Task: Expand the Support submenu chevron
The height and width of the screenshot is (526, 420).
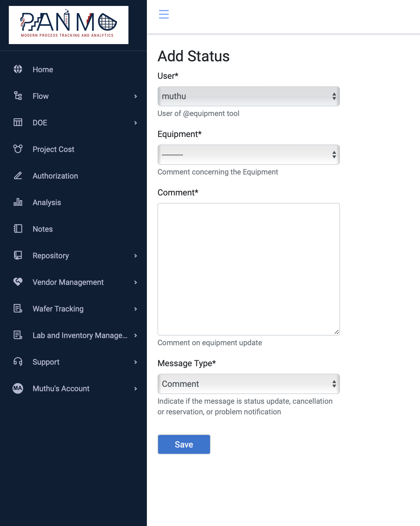Action: (136, 362)
